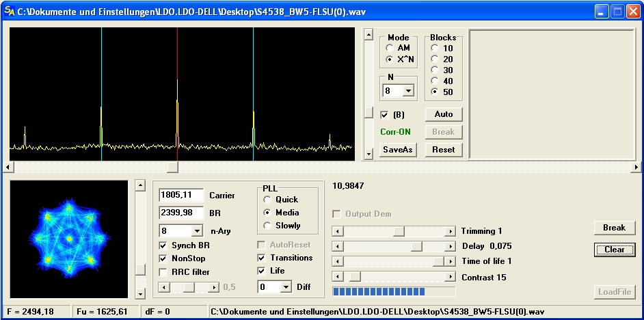Uncheck the Transitions checkbox
This screenshot has height=320, width=644.
click(262, 258)
